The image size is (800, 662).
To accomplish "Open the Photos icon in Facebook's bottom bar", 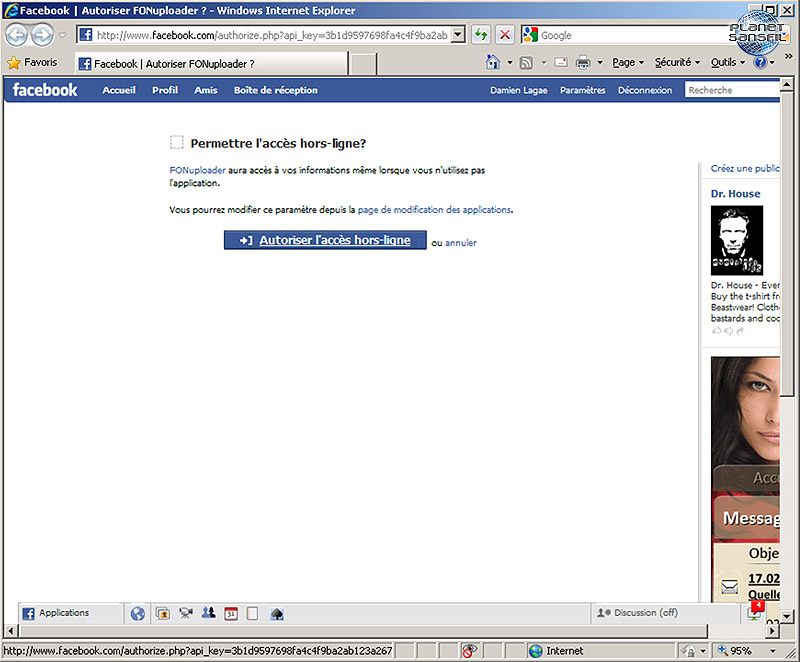I will (x=163, y=614).
